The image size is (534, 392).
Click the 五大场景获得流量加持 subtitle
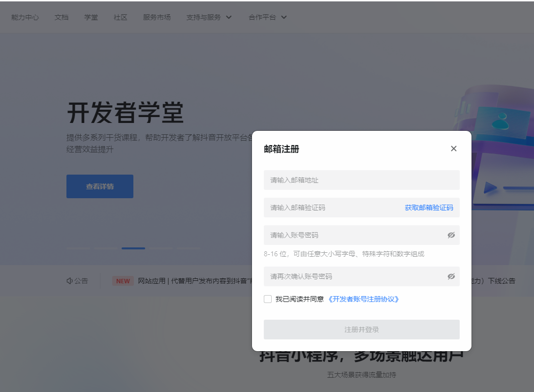361,375
